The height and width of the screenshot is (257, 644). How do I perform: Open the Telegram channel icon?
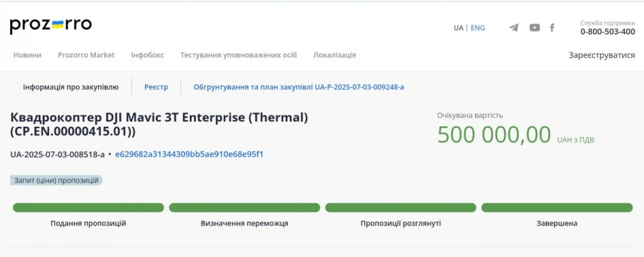click(x=514, y=28)
